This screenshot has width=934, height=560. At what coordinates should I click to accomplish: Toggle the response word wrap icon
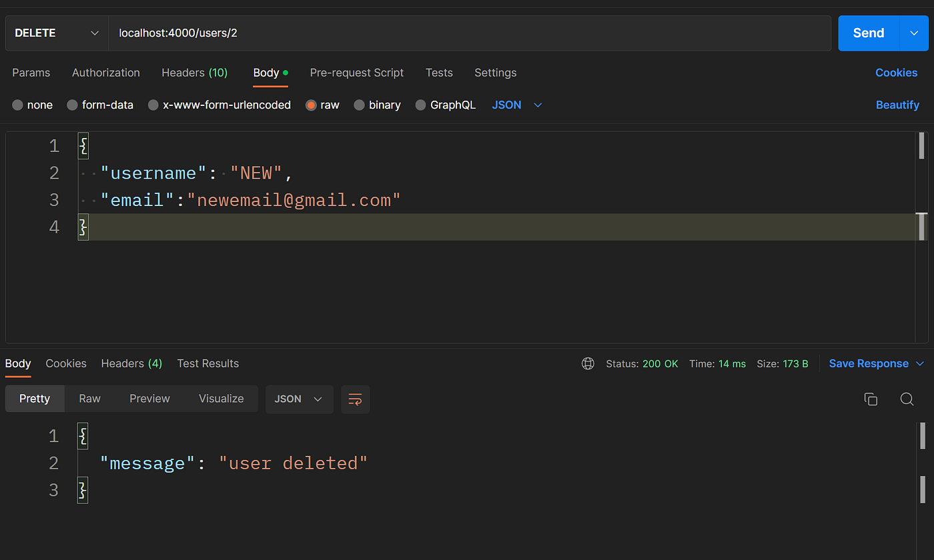click(355, 399)
